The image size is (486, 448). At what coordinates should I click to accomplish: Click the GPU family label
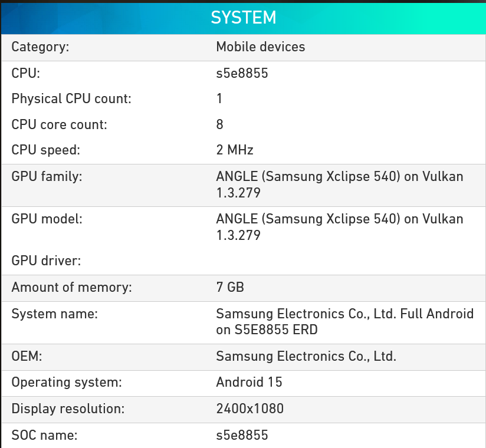click(x=47, y=177)
